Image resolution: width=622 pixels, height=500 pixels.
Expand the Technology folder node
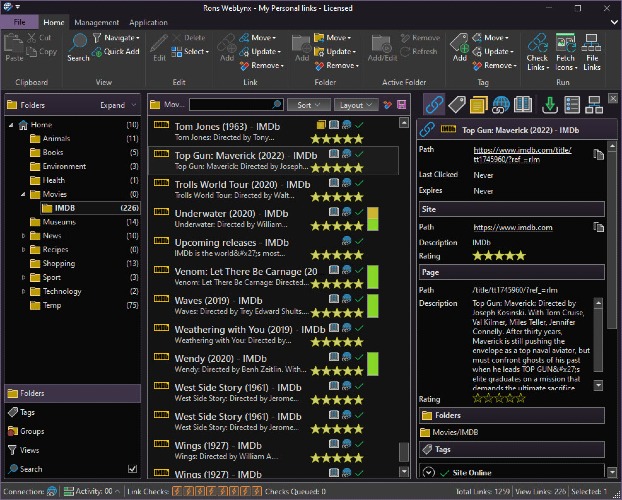click(x=23, y=291)
